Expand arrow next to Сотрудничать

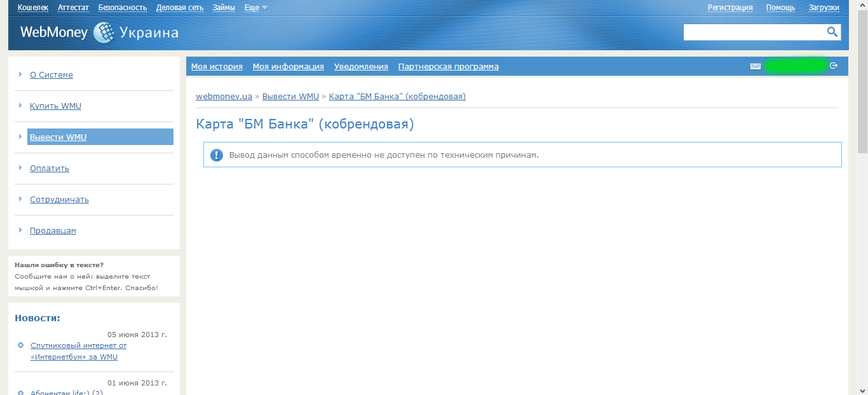click(x=20, y=198)
